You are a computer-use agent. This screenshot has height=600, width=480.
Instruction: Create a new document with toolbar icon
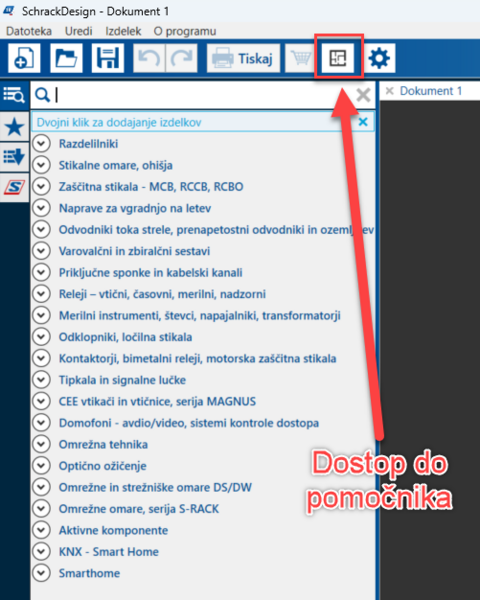click(24, 58)
